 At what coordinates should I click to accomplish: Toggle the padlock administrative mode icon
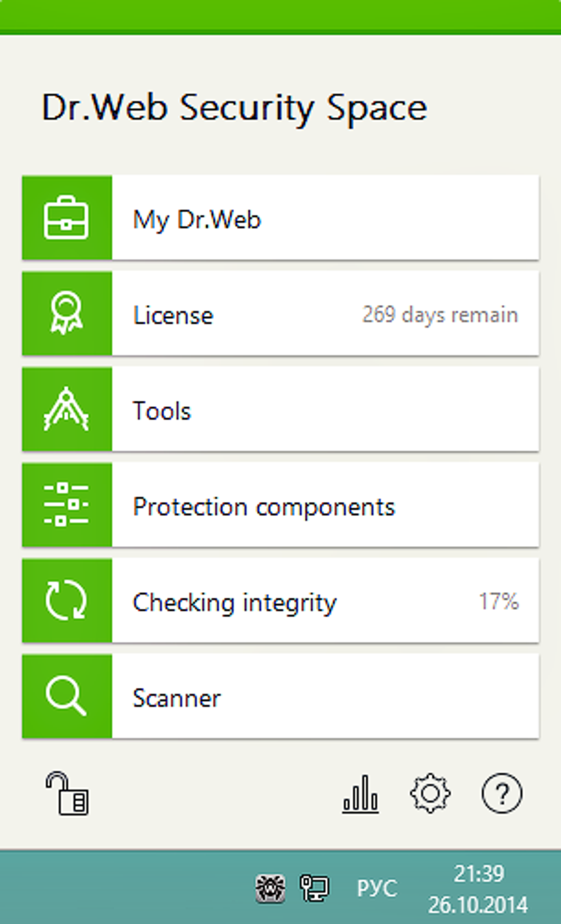[67, 794]
